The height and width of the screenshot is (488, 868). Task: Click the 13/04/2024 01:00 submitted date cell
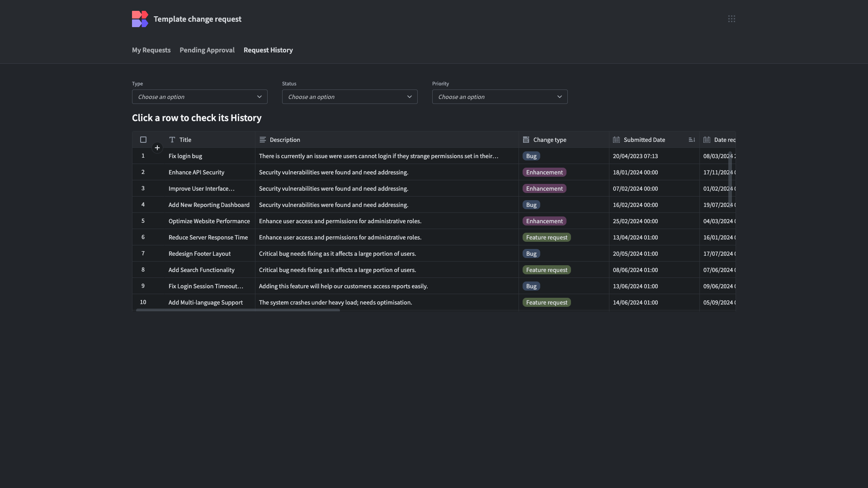(655, 237)
